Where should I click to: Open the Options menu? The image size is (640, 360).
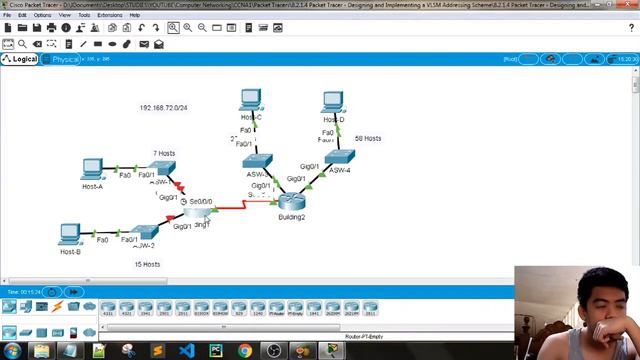coord(42,15)
